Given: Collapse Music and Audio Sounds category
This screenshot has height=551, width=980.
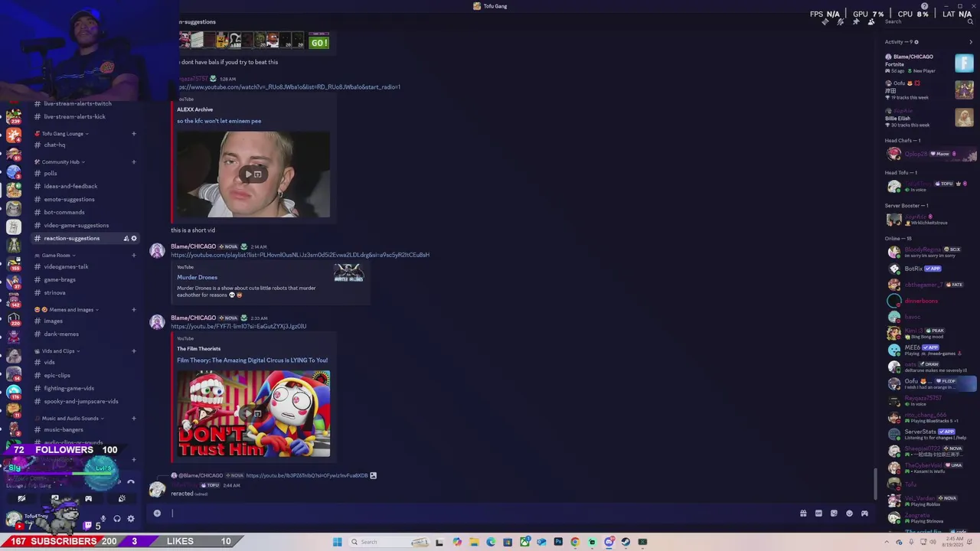Looking at the screenshot, I should (70, 419).
